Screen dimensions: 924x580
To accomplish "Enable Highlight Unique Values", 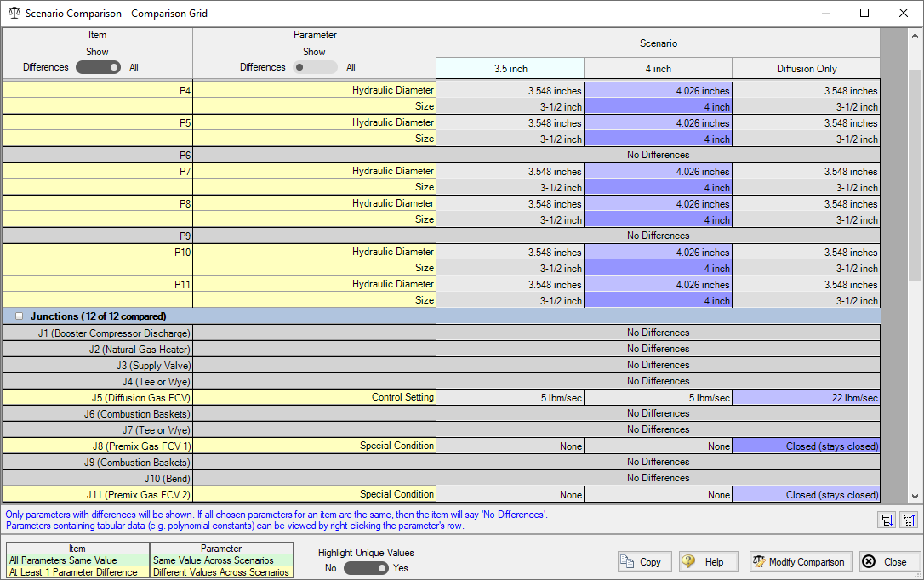I will click(366, 567).
